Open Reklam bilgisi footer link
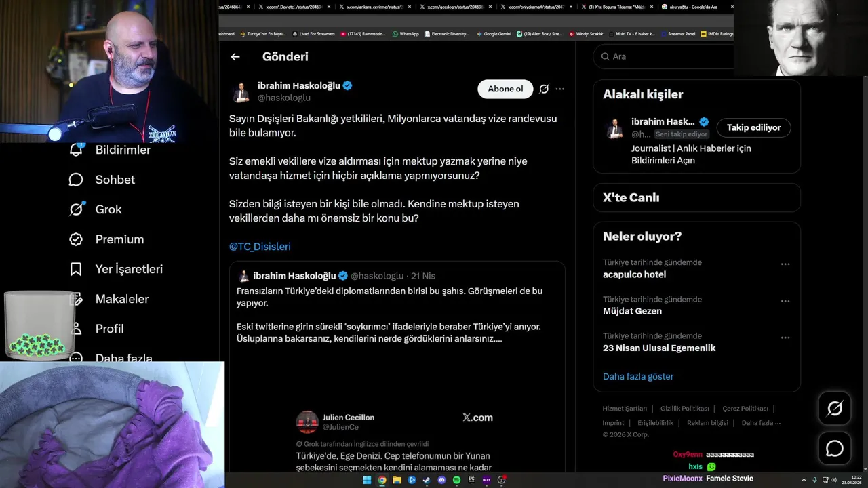Viewport: 868px width, 488px height. point(707,423)
